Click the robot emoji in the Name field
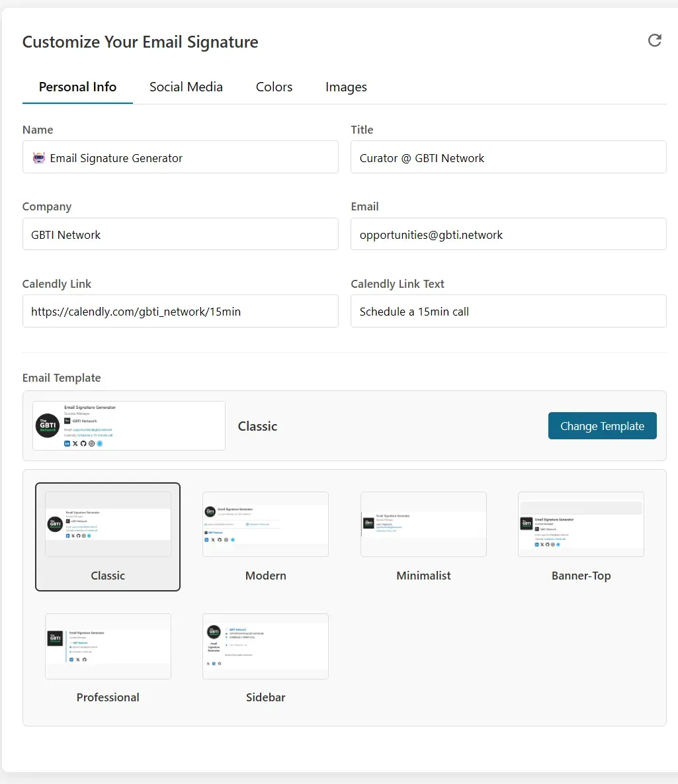The width and height of the screenshot is (678, 784). tap(39, 158)
